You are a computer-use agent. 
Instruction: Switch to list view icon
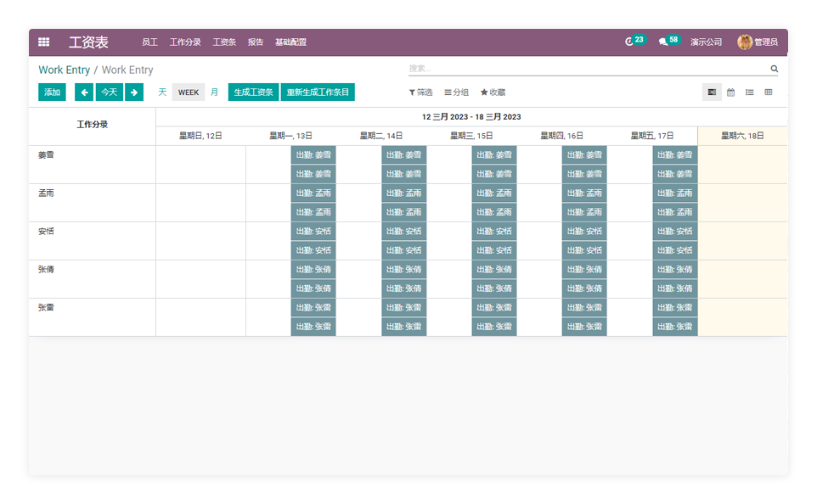(750, 92)
